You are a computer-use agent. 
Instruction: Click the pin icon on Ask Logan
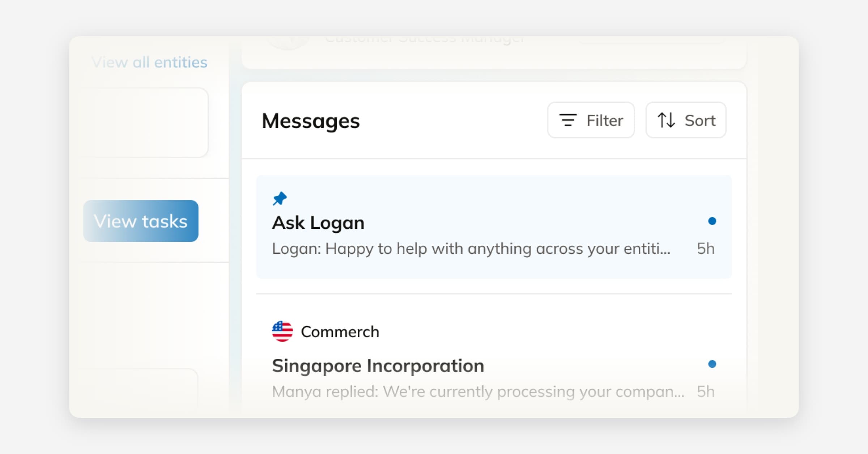pos(280,198)
